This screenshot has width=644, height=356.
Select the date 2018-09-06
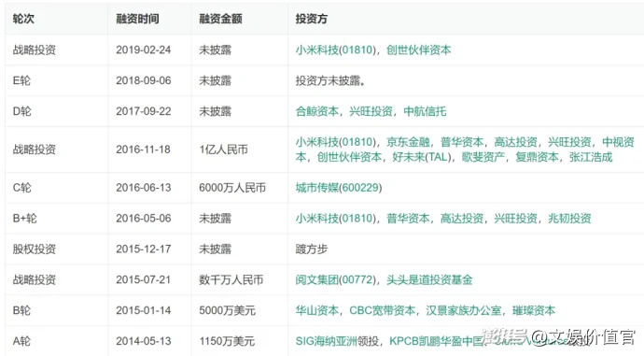point(144,80)
